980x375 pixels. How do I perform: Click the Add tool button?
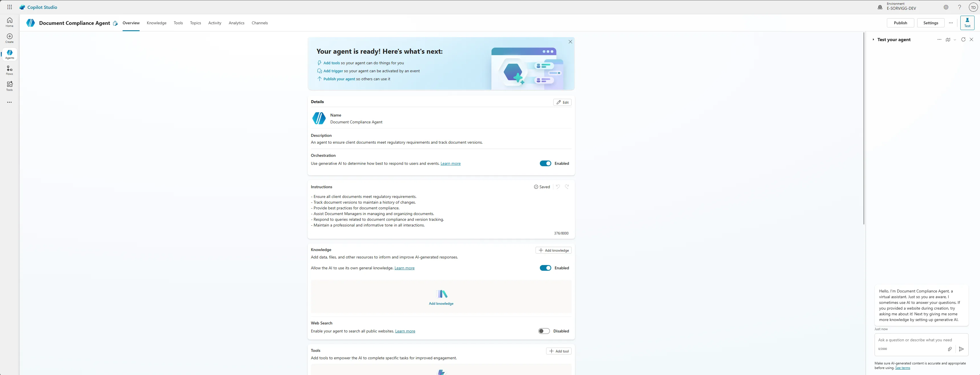[558, 351]
